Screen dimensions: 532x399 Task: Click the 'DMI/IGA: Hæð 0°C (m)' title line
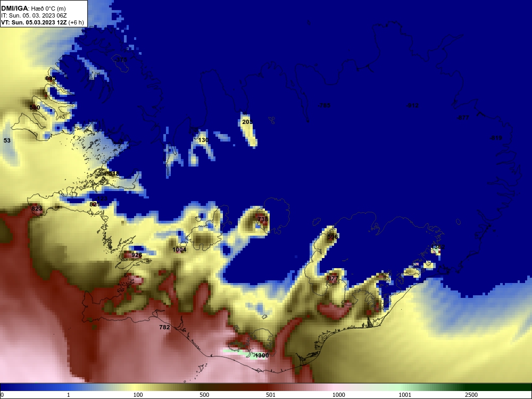point(33,9)
